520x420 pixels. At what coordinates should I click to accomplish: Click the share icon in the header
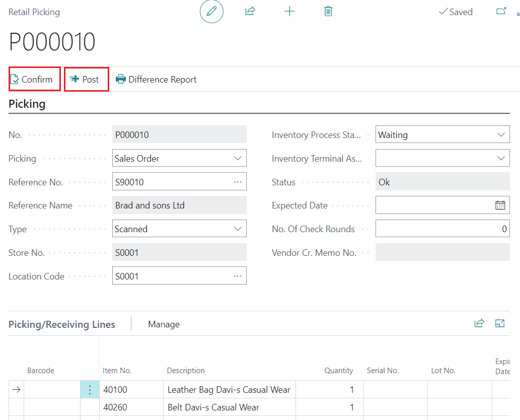(x=250, y=11)
